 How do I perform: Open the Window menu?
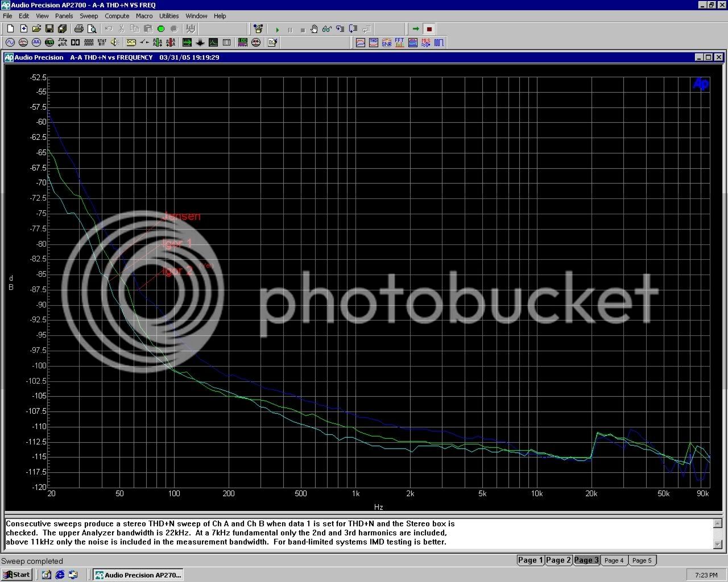196,16
